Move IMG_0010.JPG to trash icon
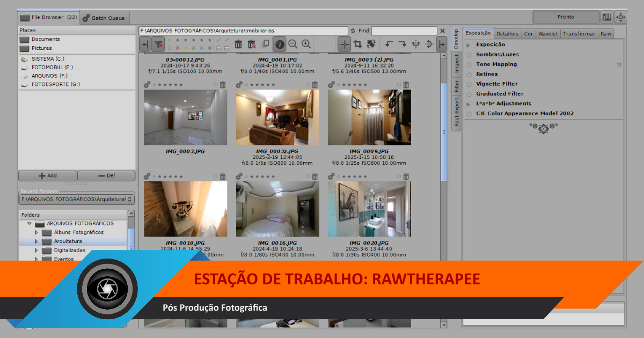 coord(223,176)
